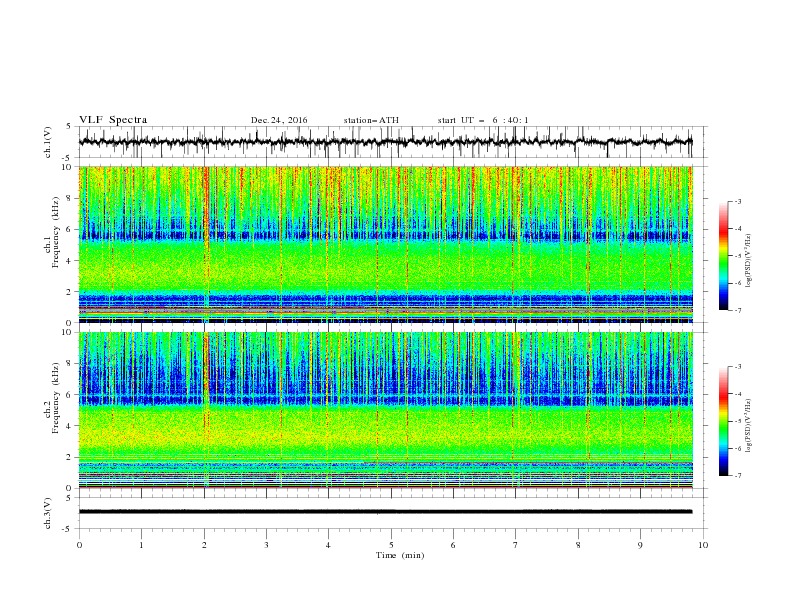Click the "-3" tick on ch.2 color bar
792x612 pixels.
(x=737, y=367)
